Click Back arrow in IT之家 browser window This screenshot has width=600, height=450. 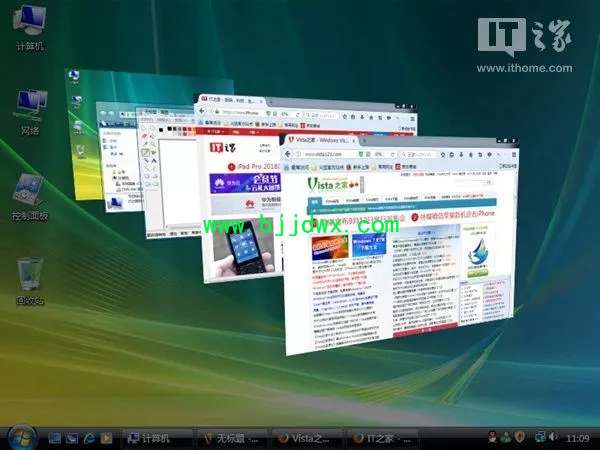[202, 111]
